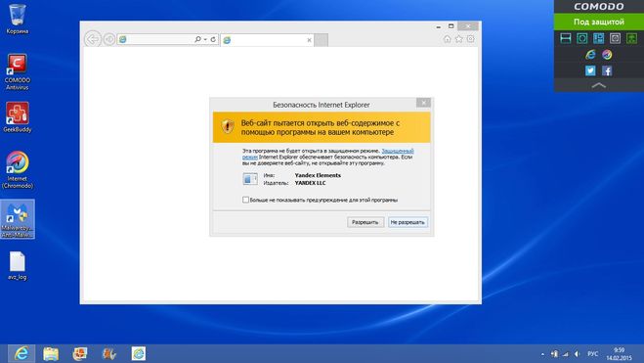Click the browser Forward arrow
The width and height of the screenshot is (644, 363).
(108, 39)
